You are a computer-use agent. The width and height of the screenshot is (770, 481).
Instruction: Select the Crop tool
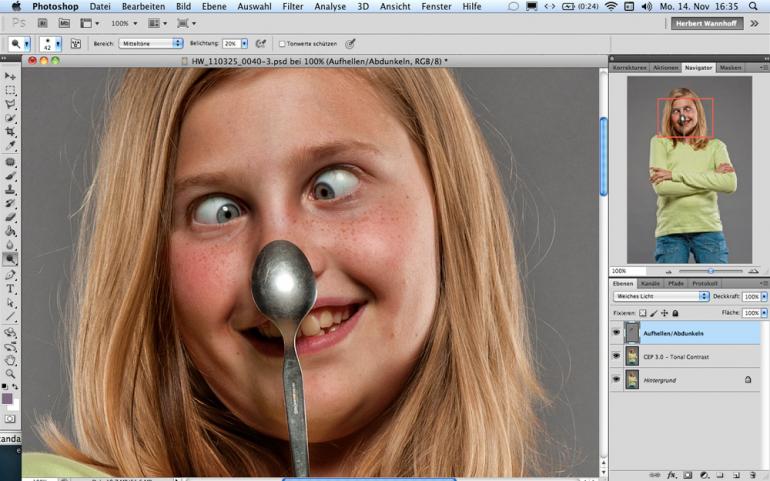point(10,132)
